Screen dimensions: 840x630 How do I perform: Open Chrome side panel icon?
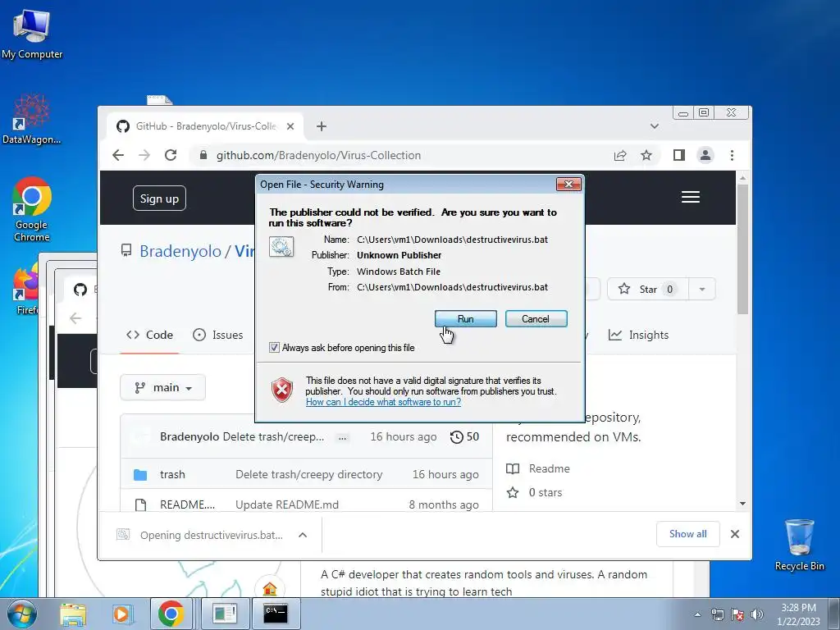pos(678,155)
